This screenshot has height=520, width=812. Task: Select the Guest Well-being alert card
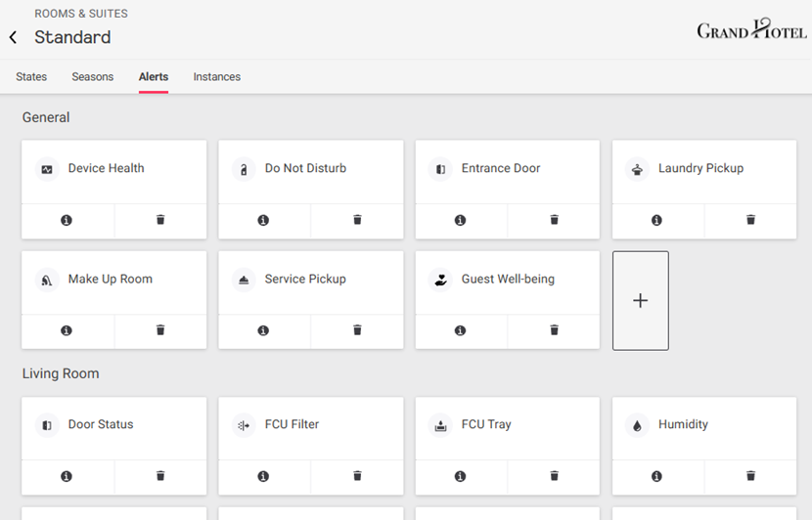point(507,280)
